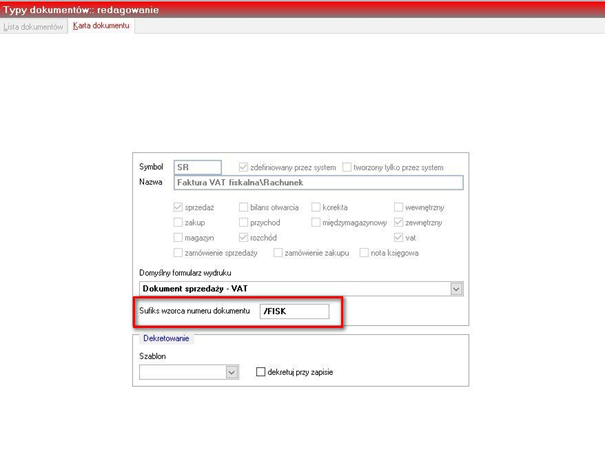Click the Nazwa label

151,182
